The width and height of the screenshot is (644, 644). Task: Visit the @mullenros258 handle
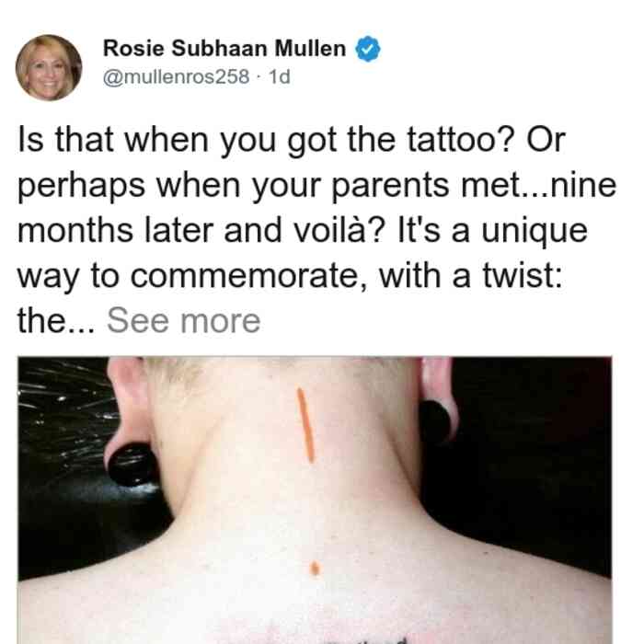[x=176, y=76]
